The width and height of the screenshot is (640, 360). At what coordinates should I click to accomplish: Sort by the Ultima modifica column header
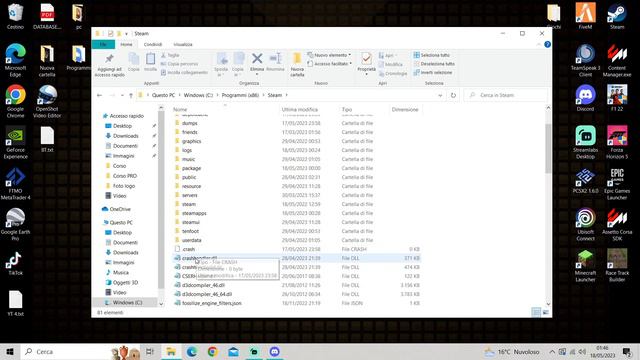point(300,109)
